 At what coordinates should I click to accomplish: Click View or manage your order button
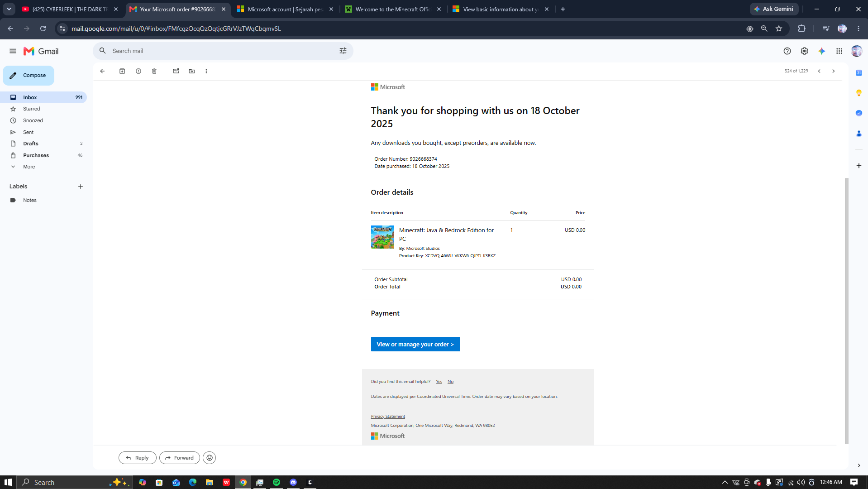[x=415, y=344]
